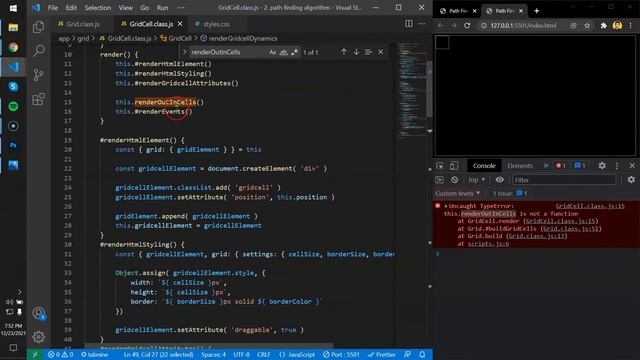This screenshot has height=360, width=640.
Task: Open the overflow menu ellipsis in menu bar
Action: 181,8
